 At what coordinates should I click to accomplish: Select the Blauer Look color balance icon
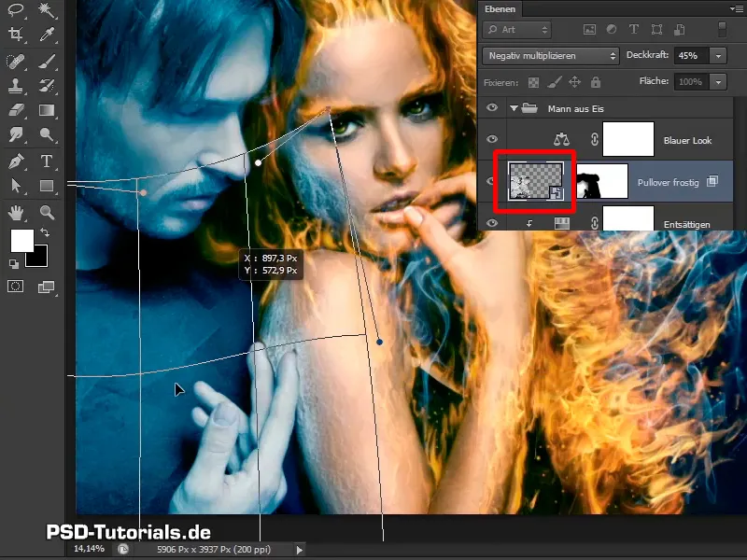tap(562, 139)
